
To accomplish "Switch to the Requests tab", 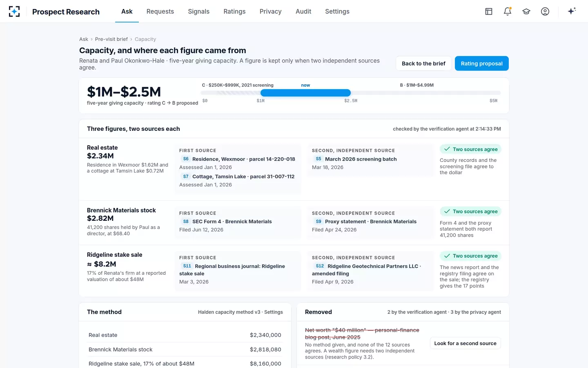I will [x=160, y=11].
